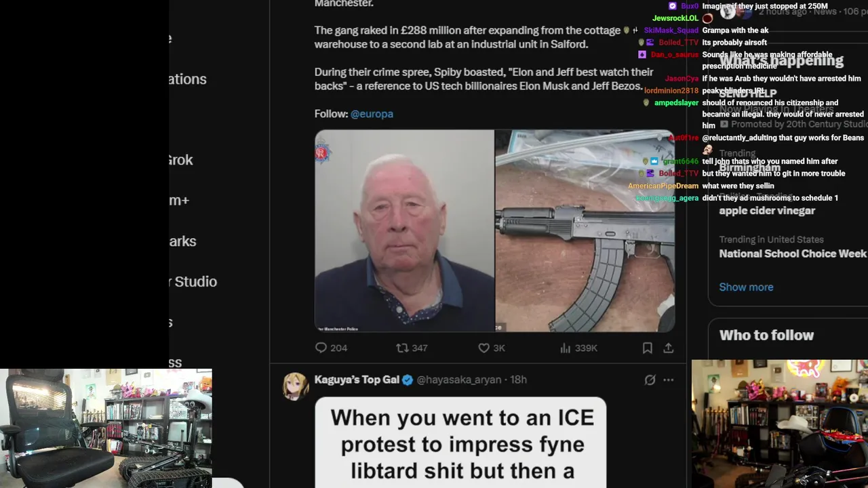Open more options on Kaguya's Top Gal tweet
This screenshot has height=488, width=868.
point(669,380)
